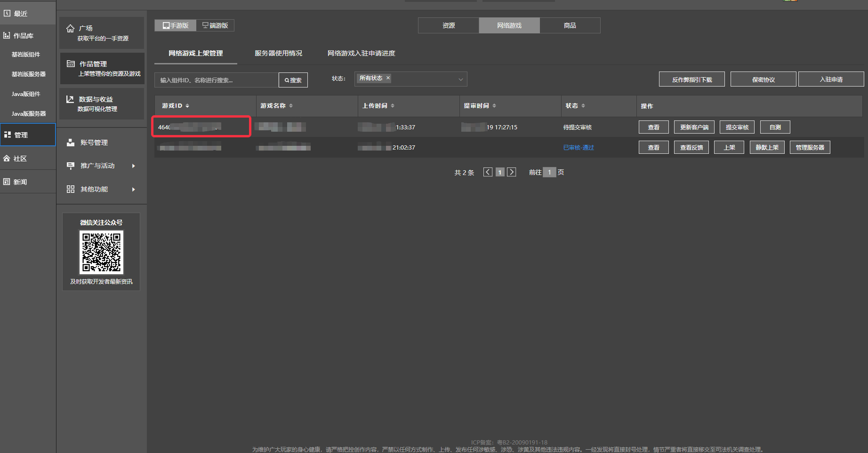Click 查看反馈 for the second game
The width and height of the screenshot is (868, 453).
tap(691, 147)
